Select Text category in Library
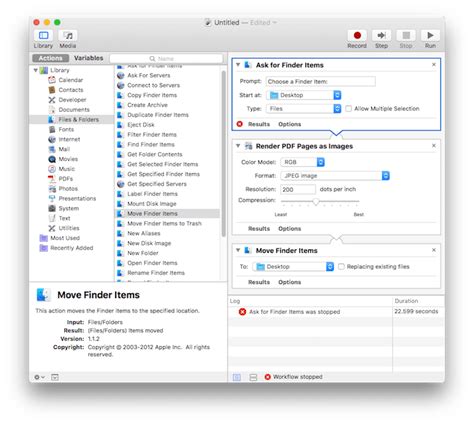The image size is (474, 424). (64, 218)
